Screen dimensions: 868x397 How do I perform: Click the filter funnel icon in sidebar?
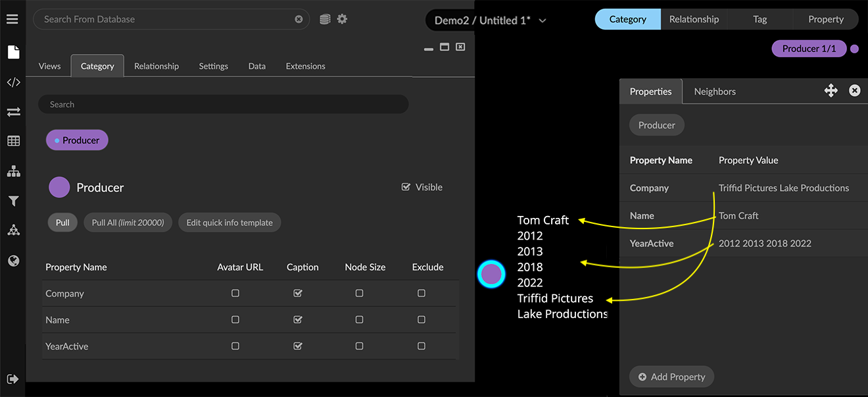click(13, 201)
